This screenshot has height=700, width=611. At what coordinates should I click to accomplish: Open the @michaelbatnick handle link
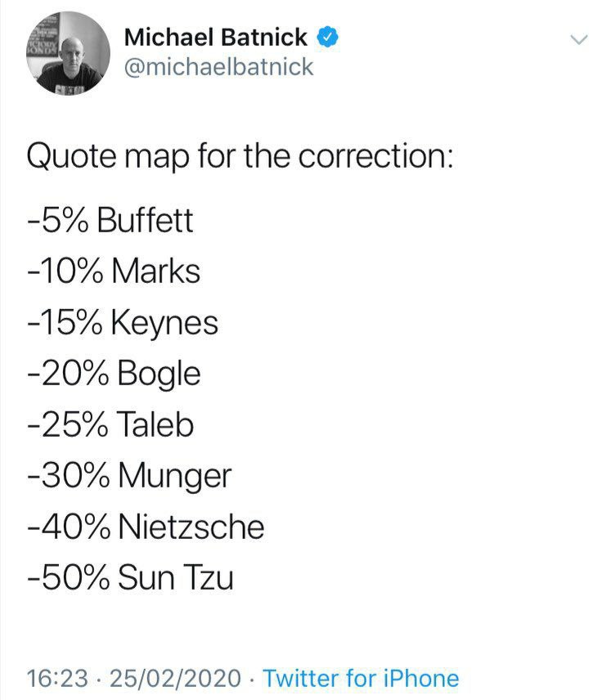(x=218, y=66)
